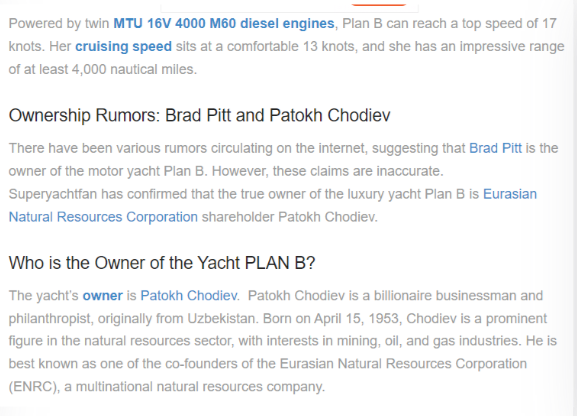Click 'shareholder Patokh Chodiev' plain text

point(289,217)
